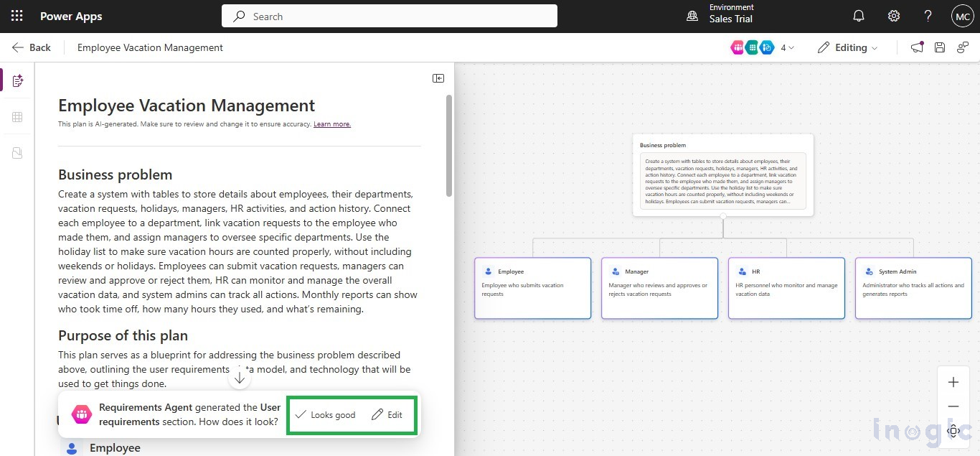The height and width of the screenshot is (456, 980).
Task: Expand the agents count 4 dropdown
Action: (787, 47)
